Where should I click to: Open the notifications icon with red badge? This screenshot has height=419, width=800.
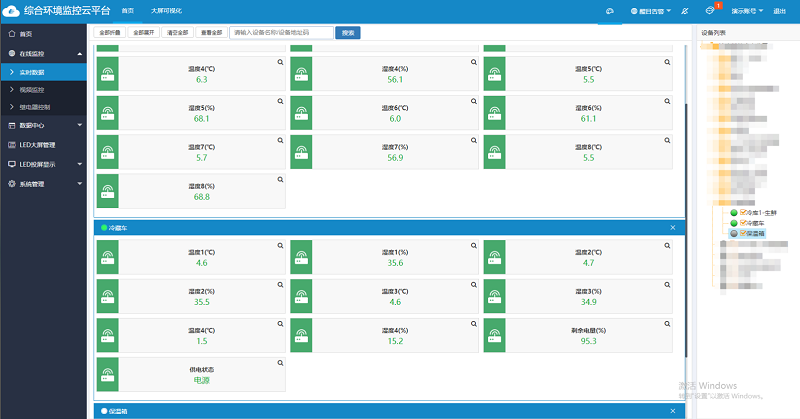tap(711, 10)
